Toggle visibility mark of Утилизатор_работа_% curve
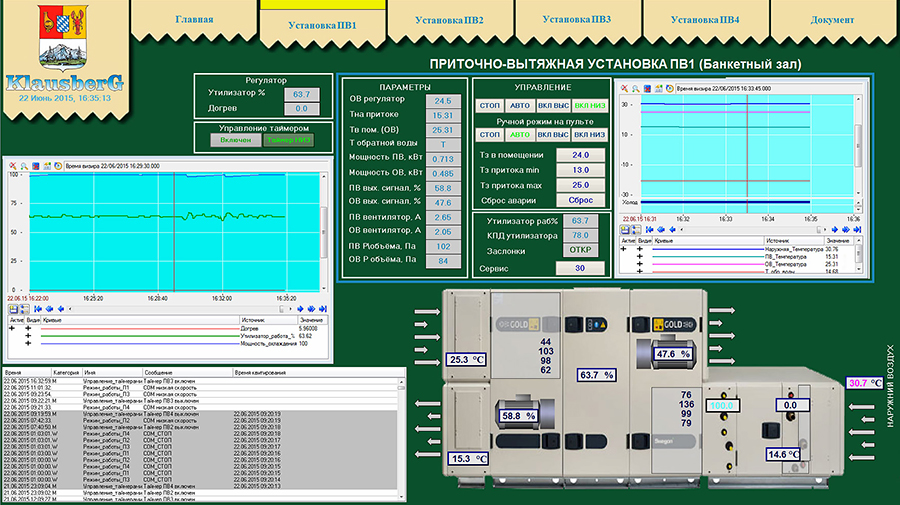Screen dimensions: 900x505 (28, 336)
